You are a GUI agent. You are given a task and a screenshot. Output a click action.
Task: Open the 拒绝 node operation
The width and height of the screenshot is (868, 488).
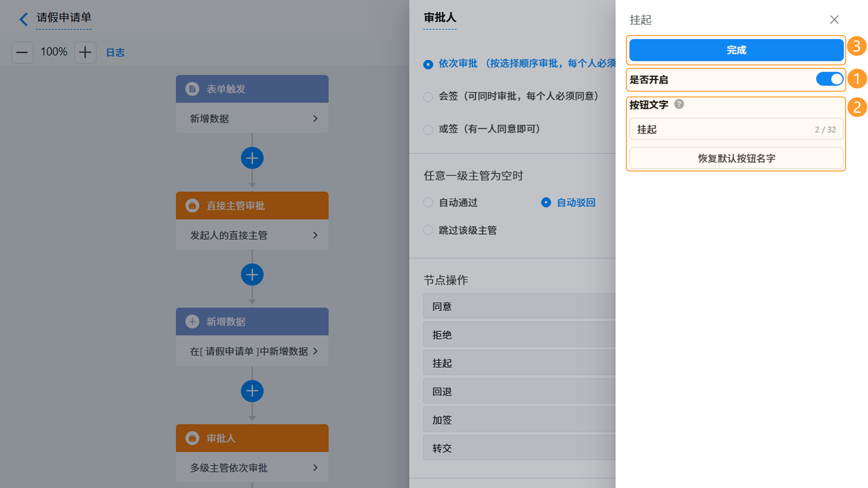tap(519, 334)
